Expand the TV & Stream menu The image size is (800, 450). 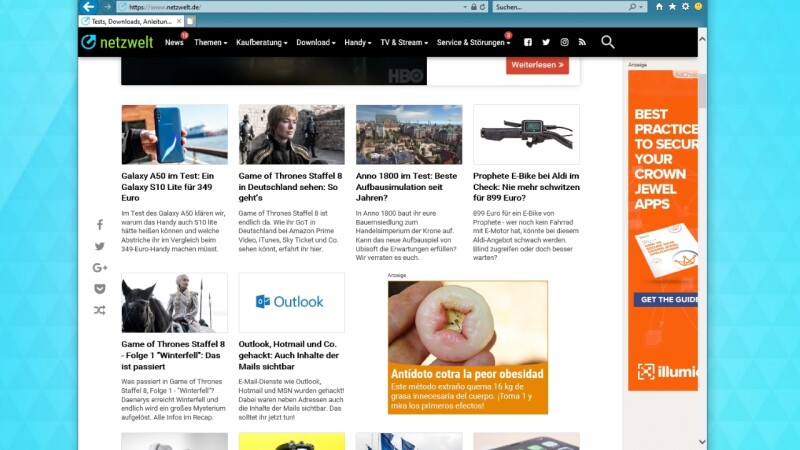click(404, 42)
